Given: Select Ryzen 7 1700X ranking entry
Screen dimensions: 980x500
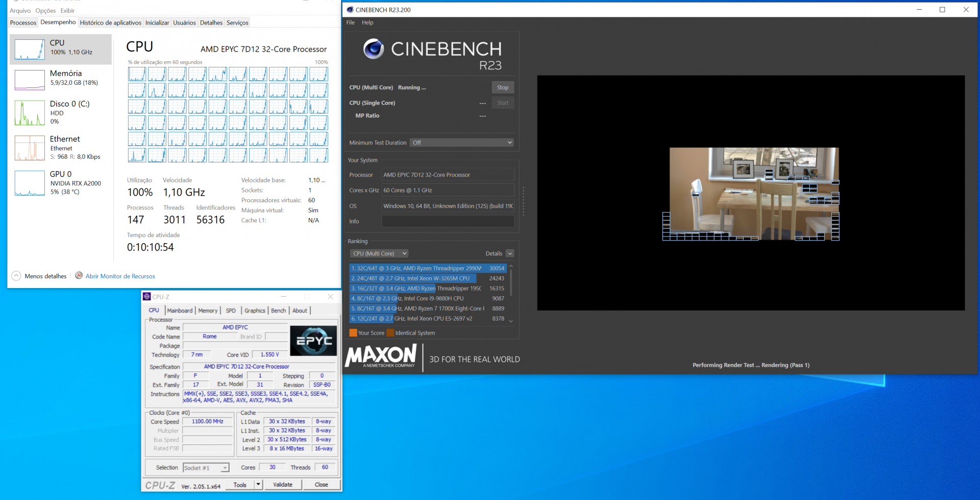Looking at the screenshot, I should tap(428, 308).
